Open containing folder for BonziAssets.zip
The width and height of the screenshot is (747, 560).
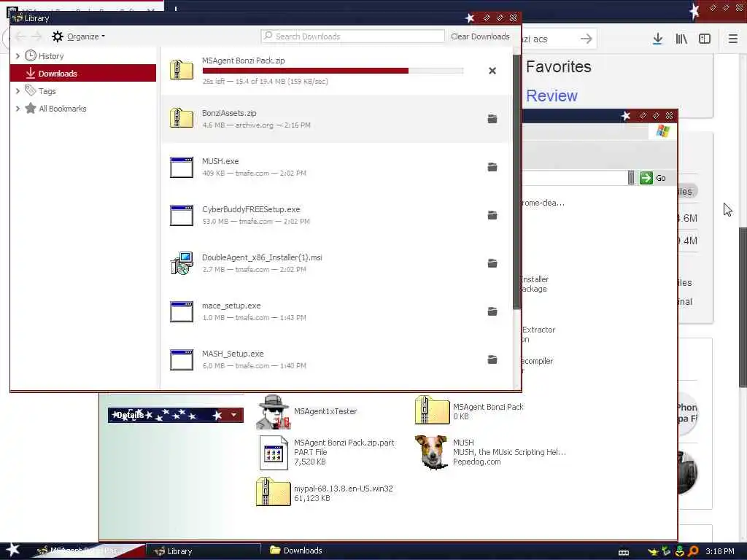click(x=492, y=119)
